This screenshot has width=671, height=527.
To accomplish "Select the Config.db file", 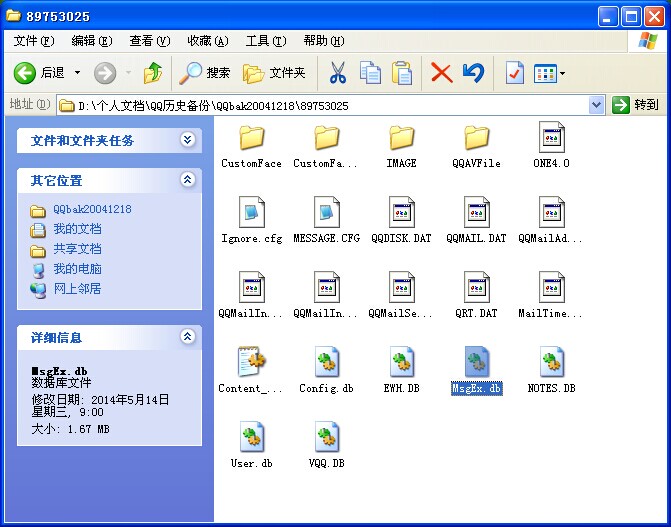I will click(x=327, y=370).
